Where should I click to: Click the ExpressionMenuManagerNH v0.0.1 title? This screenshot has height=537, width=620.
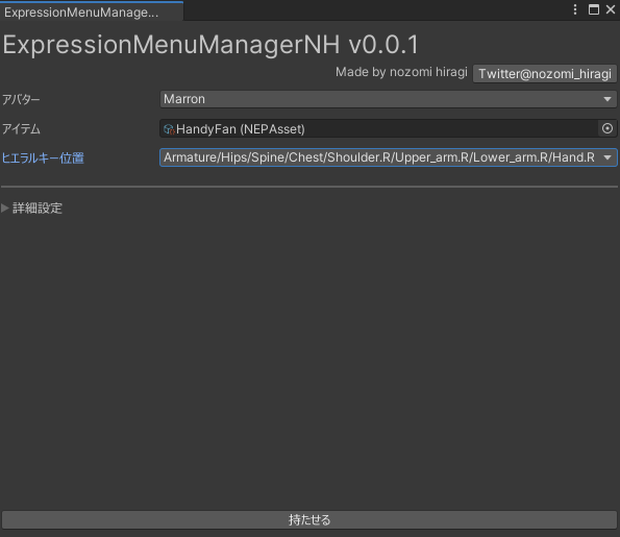[x=211, y=44]
